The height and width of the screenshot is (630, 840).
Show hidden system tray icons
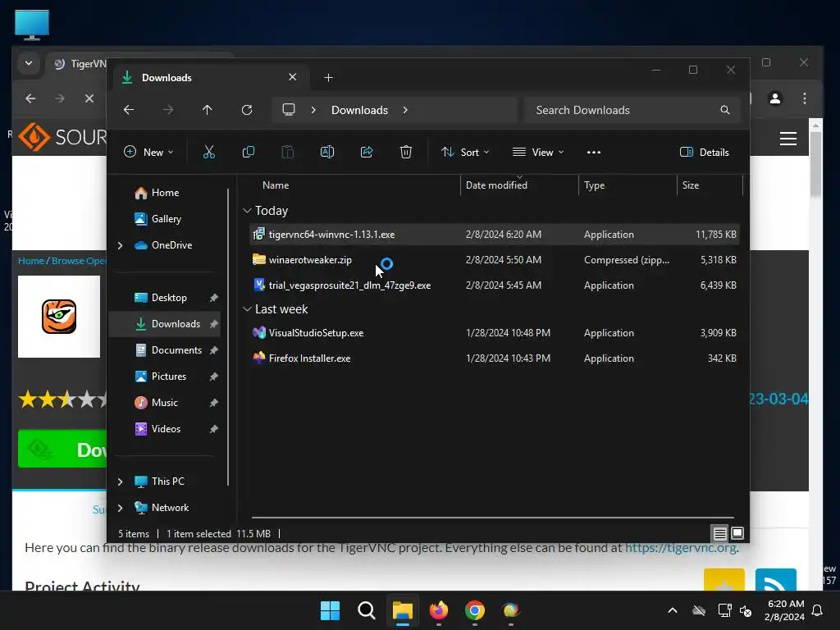(x=673, y=610)
